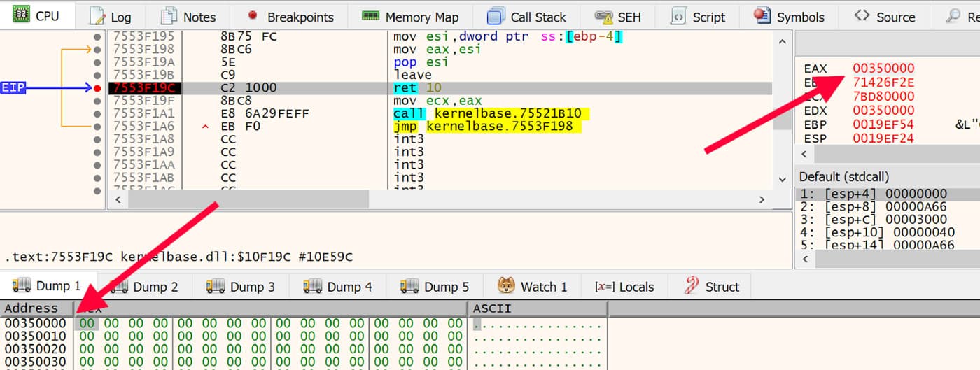This screenshot has width=980, height=370.
Task: Open the Notes tab
Action: [x=188, y=17]
